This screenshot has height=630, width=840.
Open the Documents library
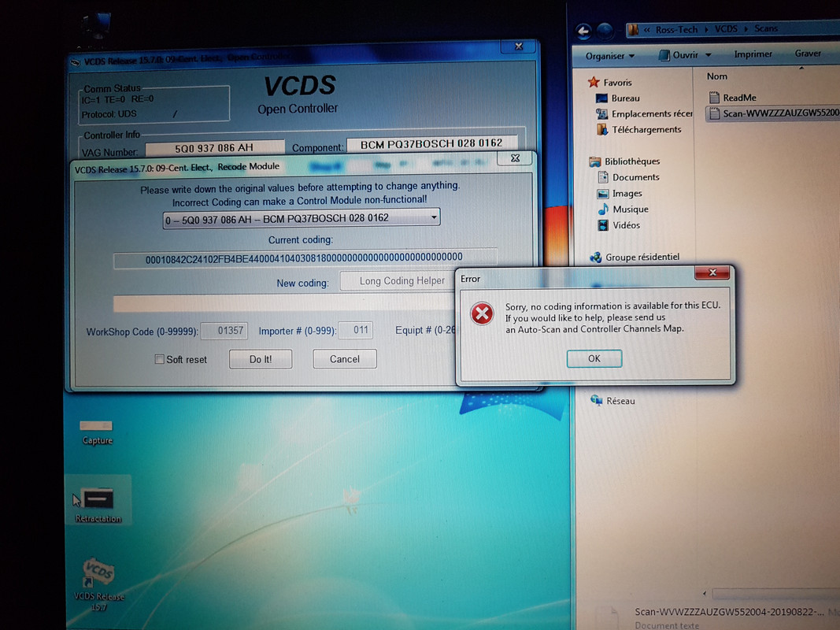[628, 177]
